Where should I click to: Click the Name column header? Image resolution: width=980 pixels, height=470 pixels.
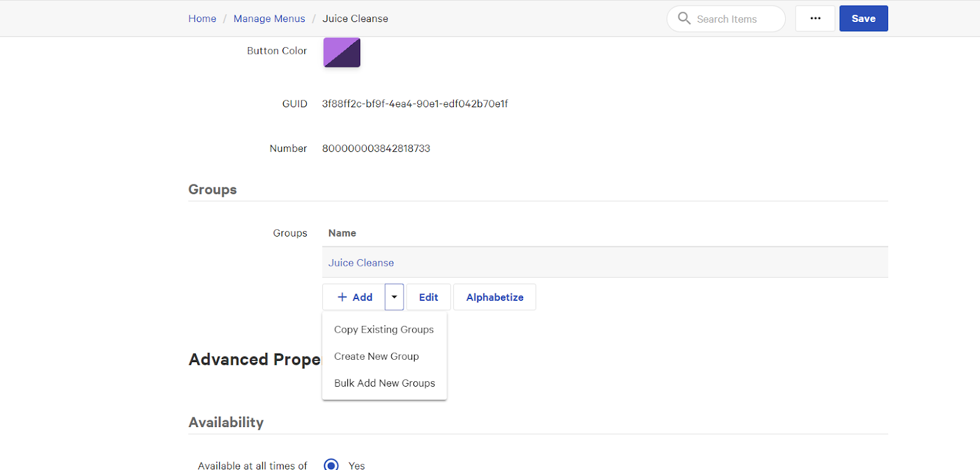pos(342,233)
